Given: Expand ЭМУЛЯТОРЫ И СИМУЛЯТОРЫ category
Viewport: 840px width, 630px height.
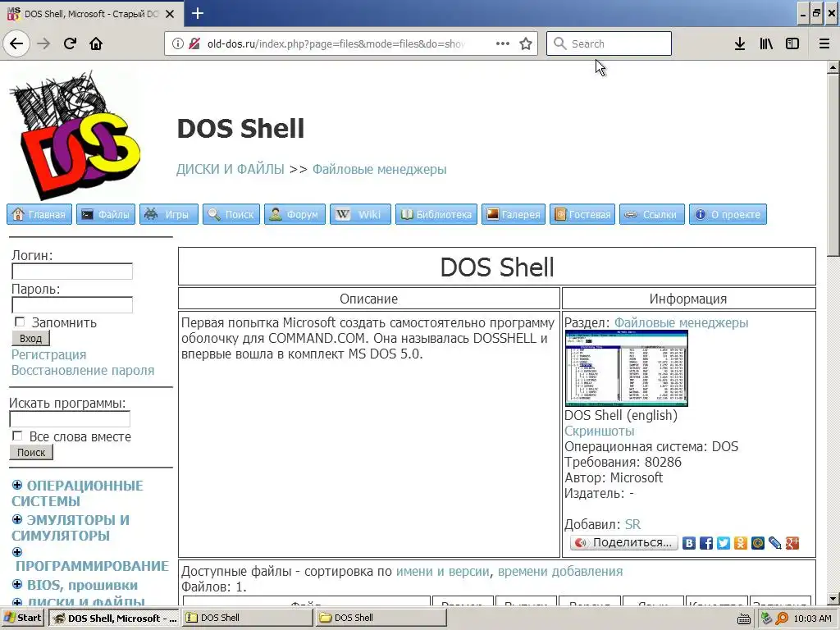Looking at the screenshot, I should [x=17, y=519].
